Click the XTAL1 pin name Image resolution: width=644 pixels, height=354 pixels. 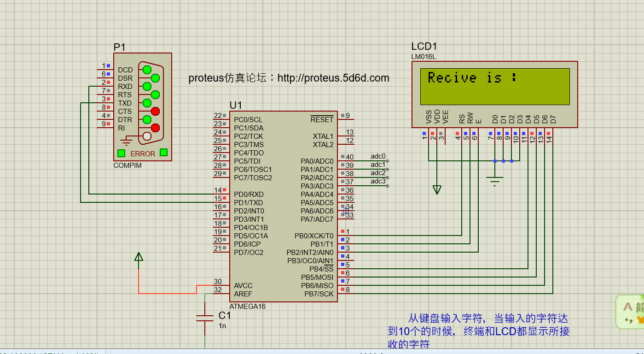click(323, 136)
